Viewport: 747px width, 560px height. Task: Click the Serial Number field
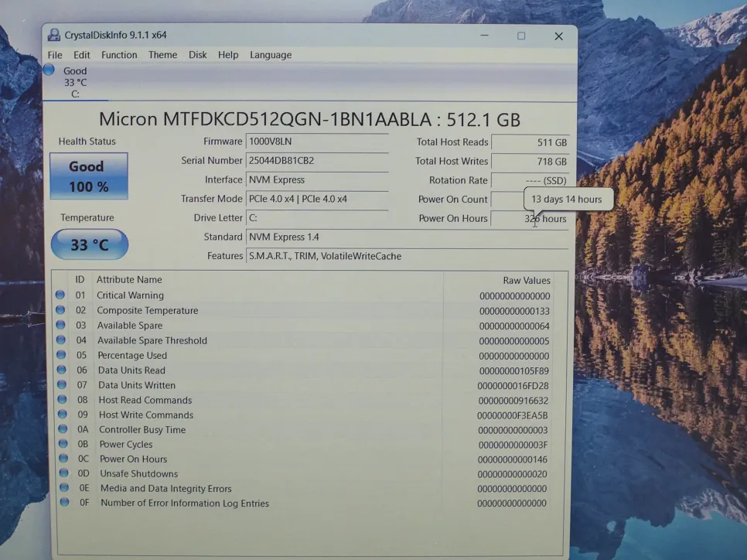(x=316, y=161)
